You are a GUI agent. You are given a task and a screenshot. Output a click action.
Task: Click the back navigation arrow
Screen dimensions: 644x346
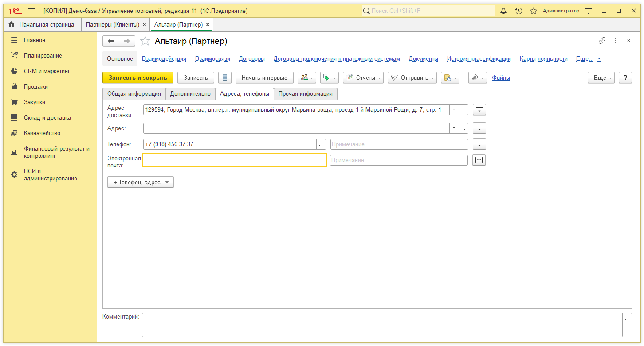[x=111, y=41]
